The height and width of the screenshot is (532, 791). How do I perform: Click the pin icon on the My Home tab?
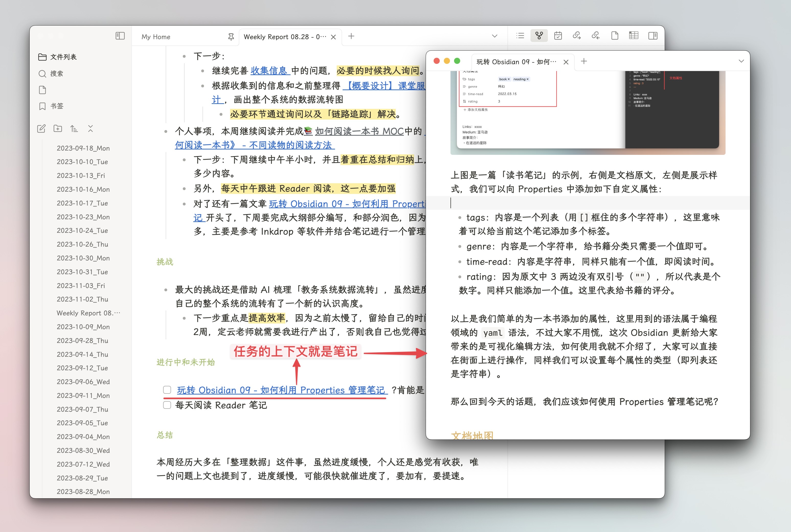pos(231,37)
